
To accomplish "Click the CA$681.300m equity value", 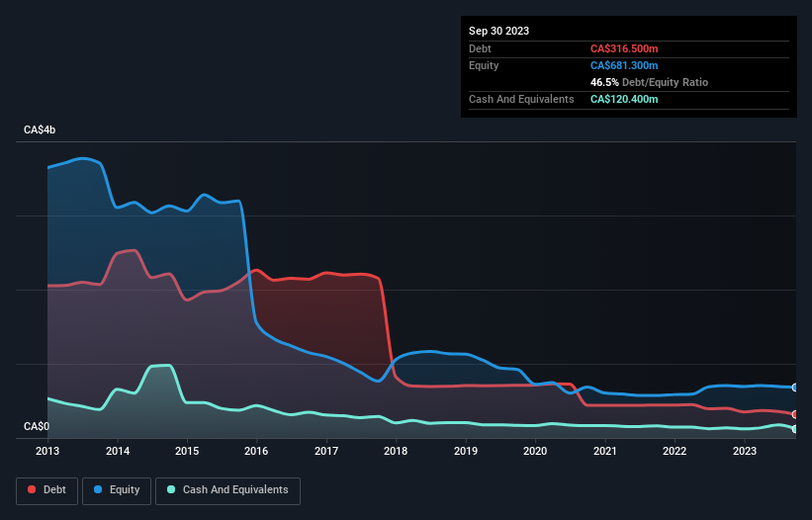I will [x=624, y=65].
